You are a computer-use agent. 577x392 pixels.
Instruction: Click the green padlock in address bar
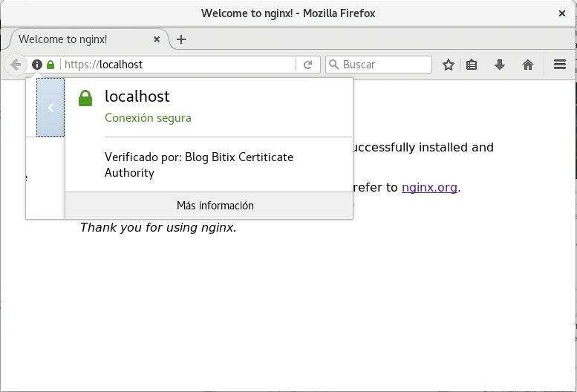pos(50,65)
